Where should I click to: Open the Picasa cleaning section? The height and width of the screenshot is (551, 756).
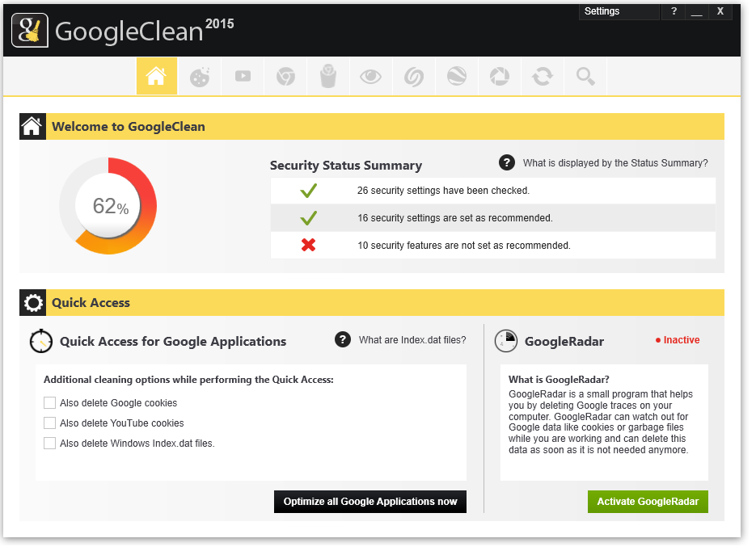[x=500, y=76]
